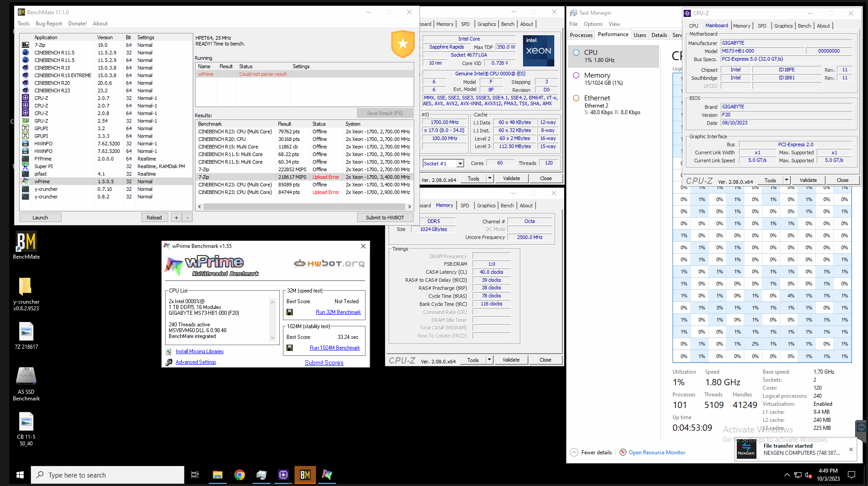The height and width of the screenshot is (486, 868).
Task: Click save icon next to 32M best score
Action: tap(290, 312)
